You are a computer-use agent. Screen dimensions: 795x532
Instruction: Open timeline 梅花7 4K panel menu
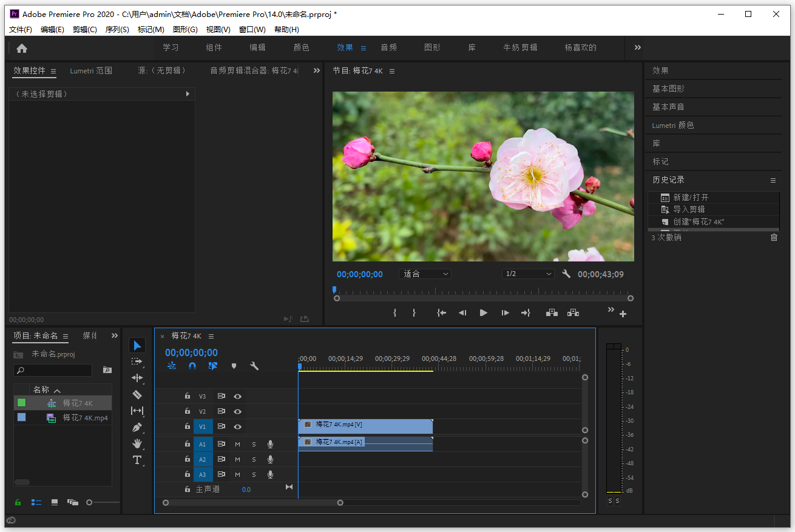(211, 336)
